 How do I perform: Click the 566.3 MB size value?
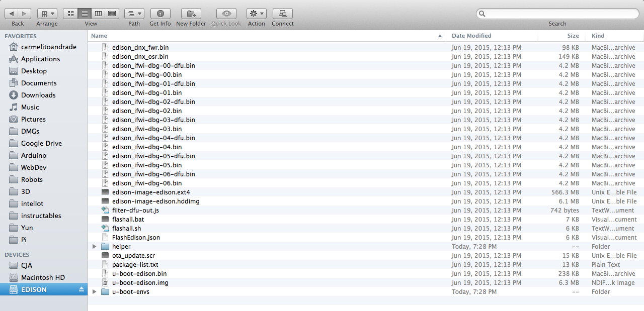click(565, 192)
